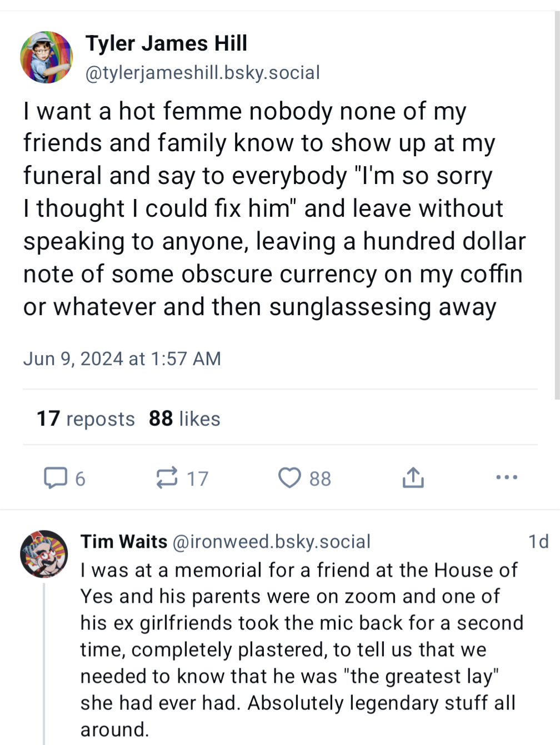Viewport: 560px width, 745px height.
Task: View the list of 17 reposts
Action: (86, 419)
